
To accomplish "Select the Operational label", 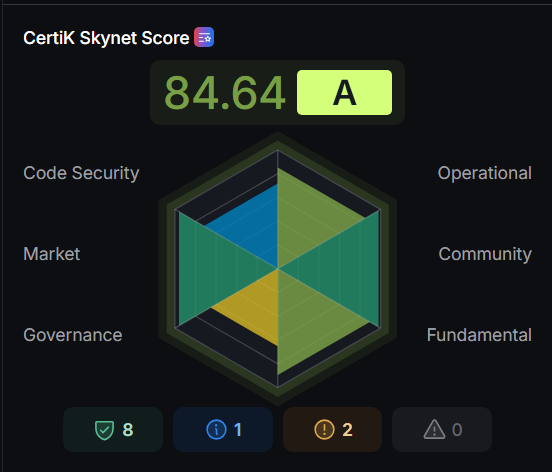I will [x=484, y=173].
